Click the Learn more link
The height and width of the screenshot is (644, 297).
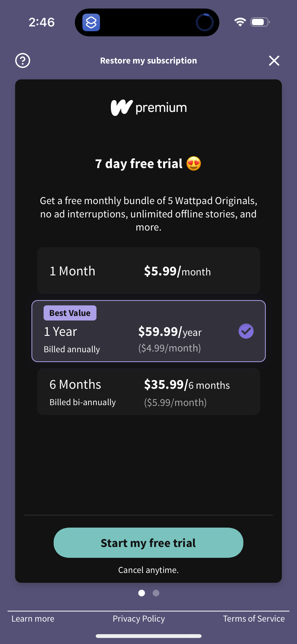[32, 619]
